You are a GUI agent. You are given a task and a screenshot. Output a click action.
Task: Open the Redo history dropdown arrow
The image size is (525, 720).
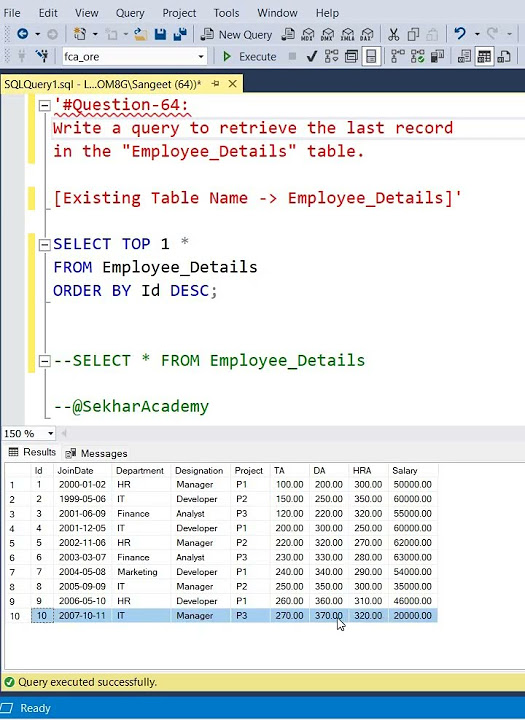[509, 34]
